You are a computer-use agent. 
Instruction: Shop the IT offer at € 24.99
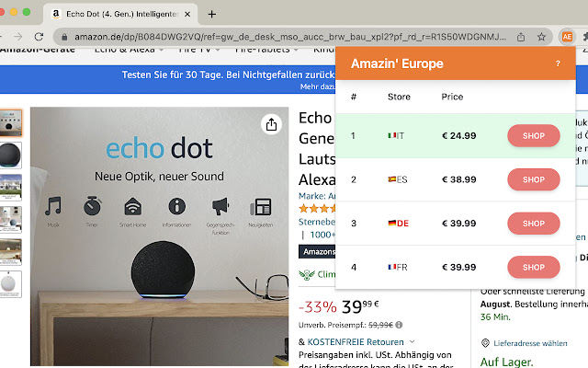(533, 136)
